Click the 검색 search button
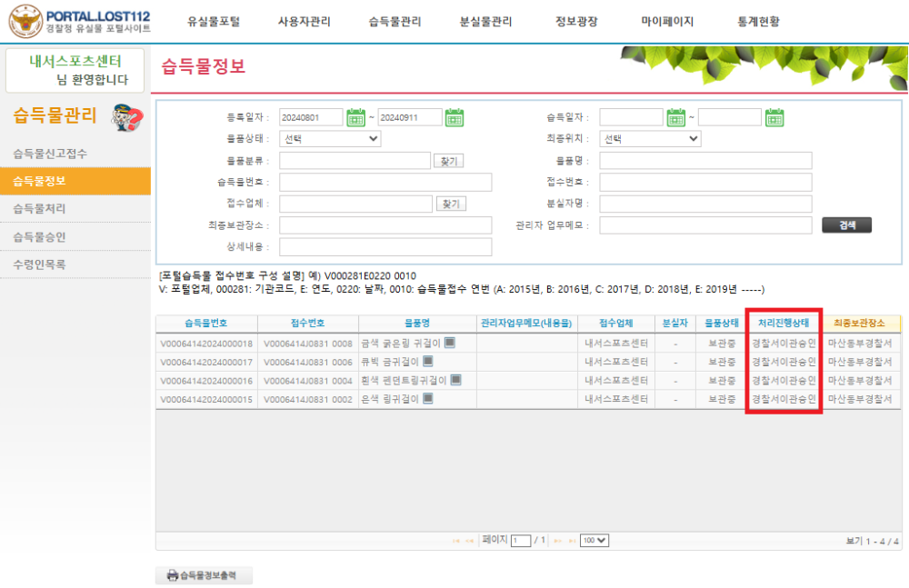 click(846, 225)
